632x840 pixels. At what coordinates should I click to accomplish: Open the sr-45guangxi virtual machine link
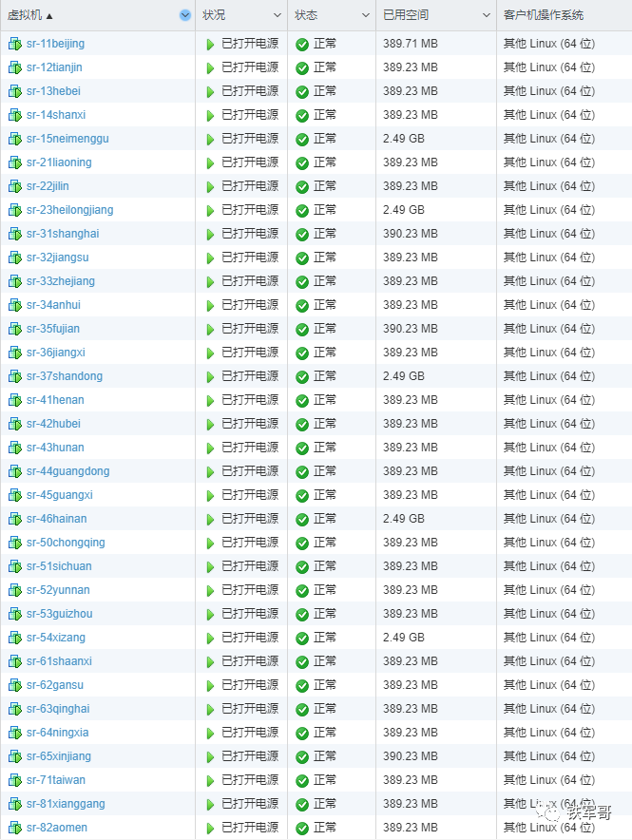click(60, 495)
